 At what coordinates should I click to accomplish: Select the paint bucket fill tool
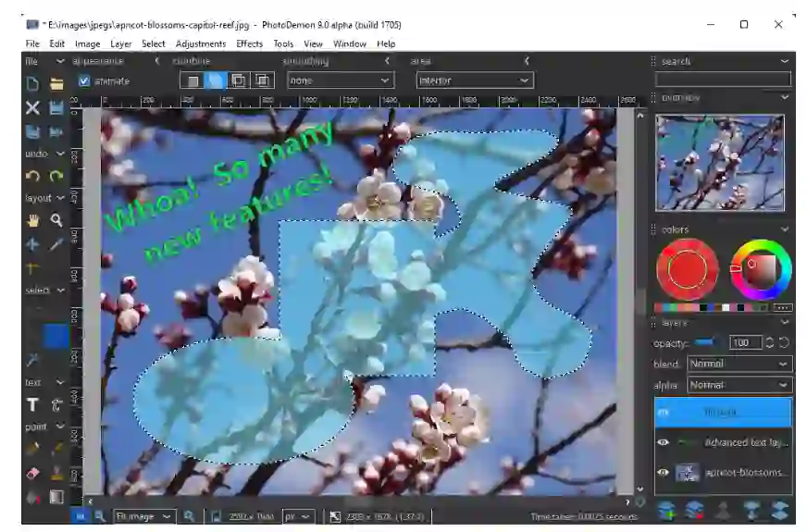tap(32, 497)
